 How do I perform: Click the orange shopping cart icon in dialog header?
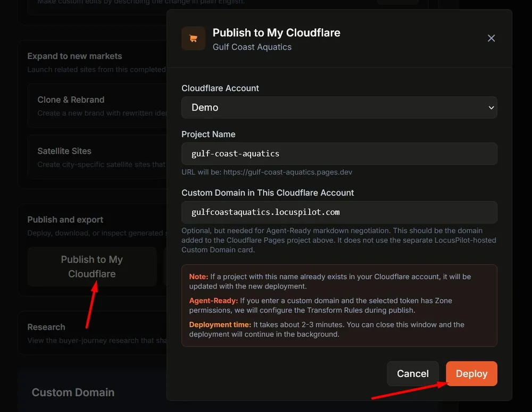194,38
